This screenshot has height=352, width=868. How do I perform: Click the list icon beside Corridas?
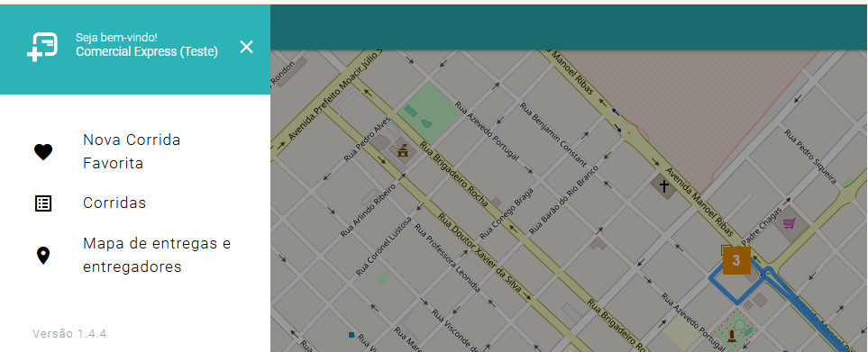43,203
